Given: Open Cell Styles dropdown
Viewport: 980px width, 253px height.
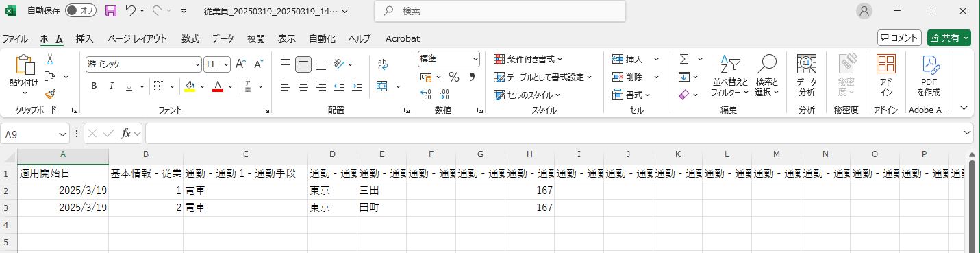Looking at the screenshot, I should click(527, 95).
